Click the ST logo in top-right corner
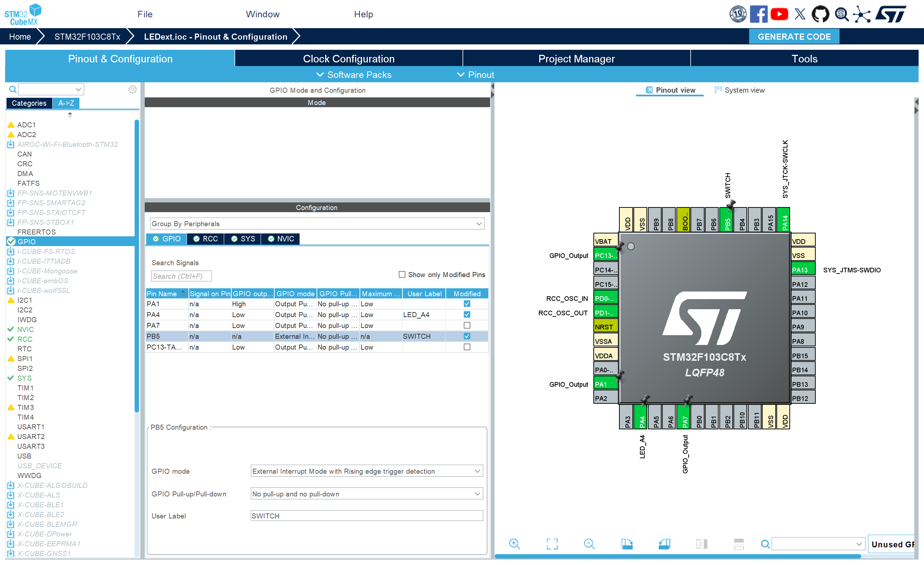 point(892,14)
